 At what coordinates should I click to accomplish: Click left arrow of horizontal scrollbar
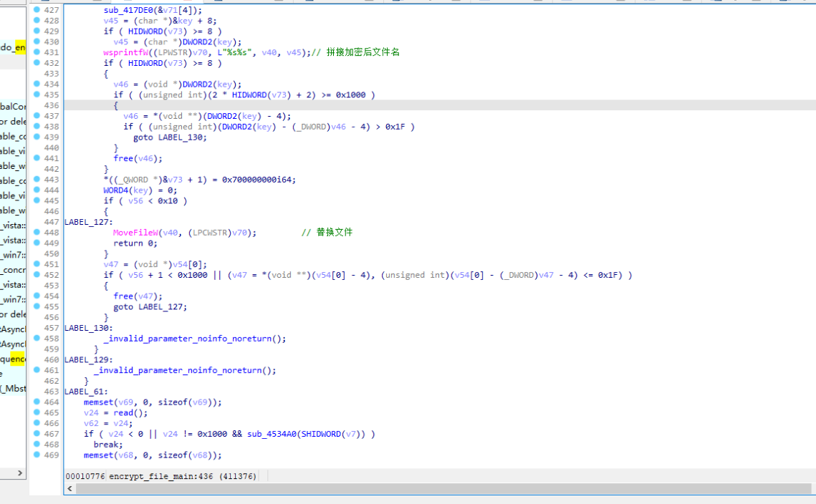pyautogui.click(x=70, y=489)
